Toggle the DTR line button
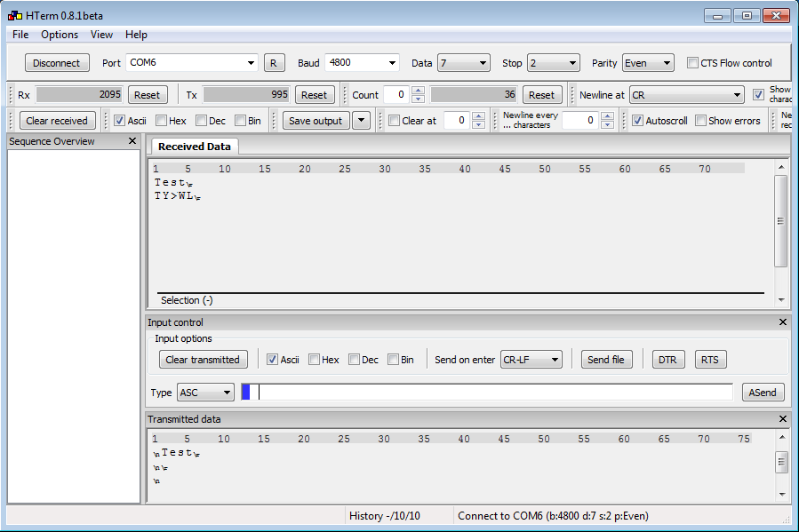Image resolution: width=799 pixels, height=532 pixels. pyautogui.click(x=668, y=360)
